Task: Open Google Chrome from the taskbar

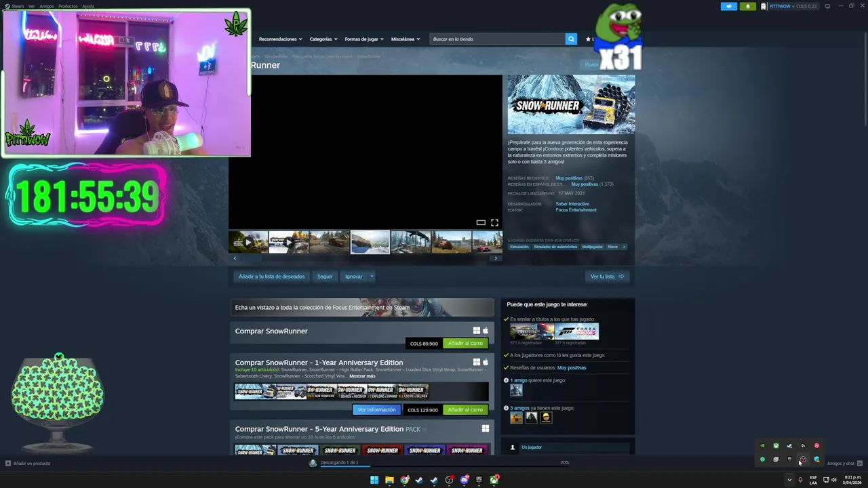Action: click(x=404, y=480)
